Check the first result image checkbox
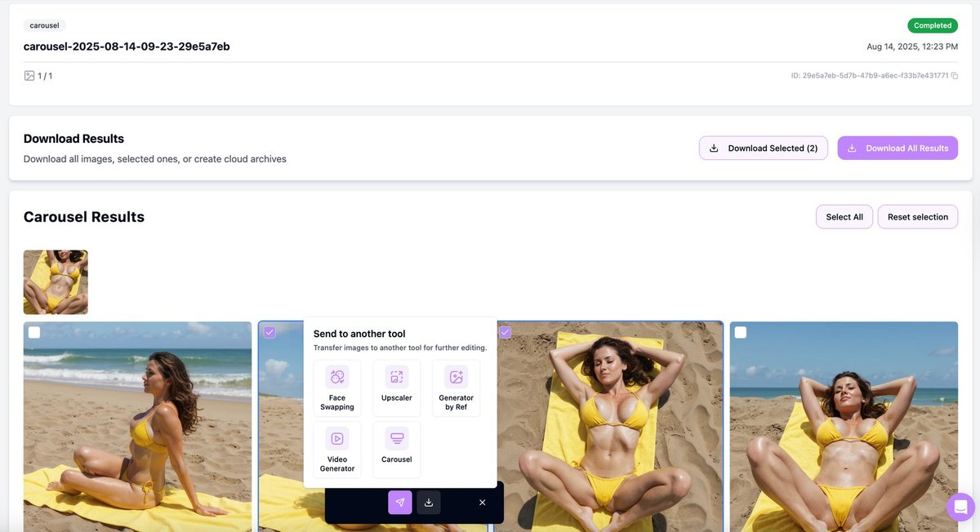Image resolution: width=980 pixels, height=532 pixels. pos(34,332)
